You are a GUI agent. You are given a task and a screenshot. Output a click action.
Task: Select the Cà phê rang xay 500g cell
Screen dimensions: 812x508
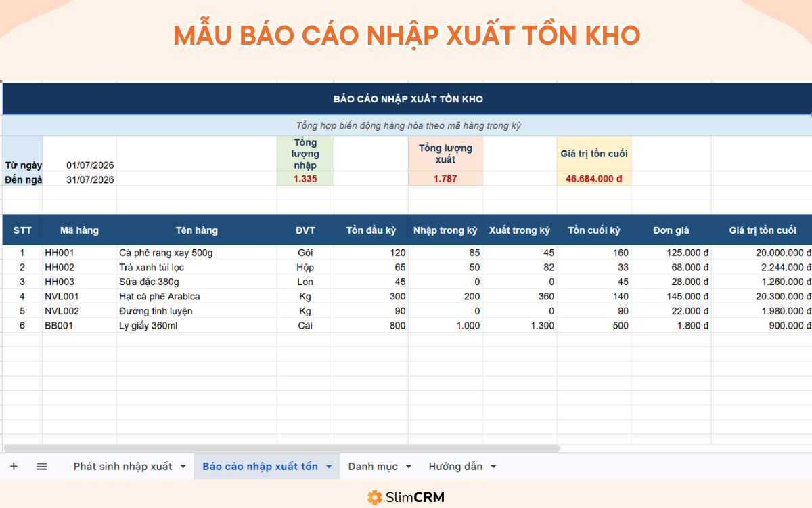(197, 253)
